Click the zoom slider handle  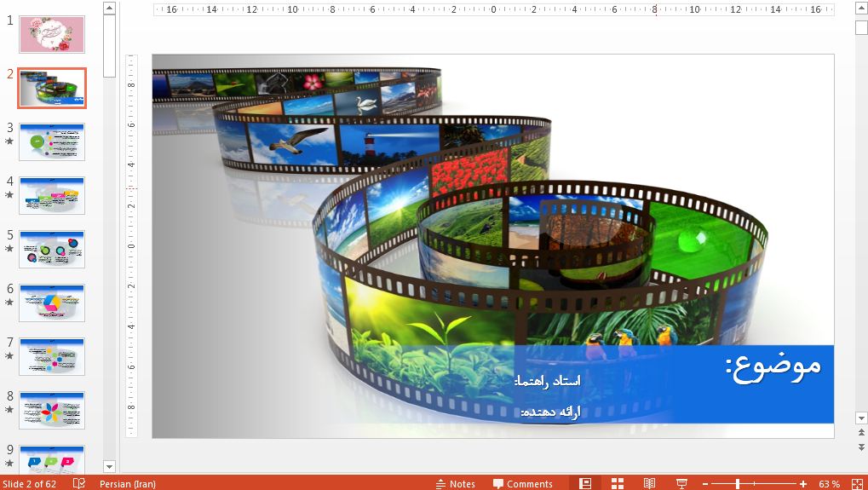click(738, 483)
